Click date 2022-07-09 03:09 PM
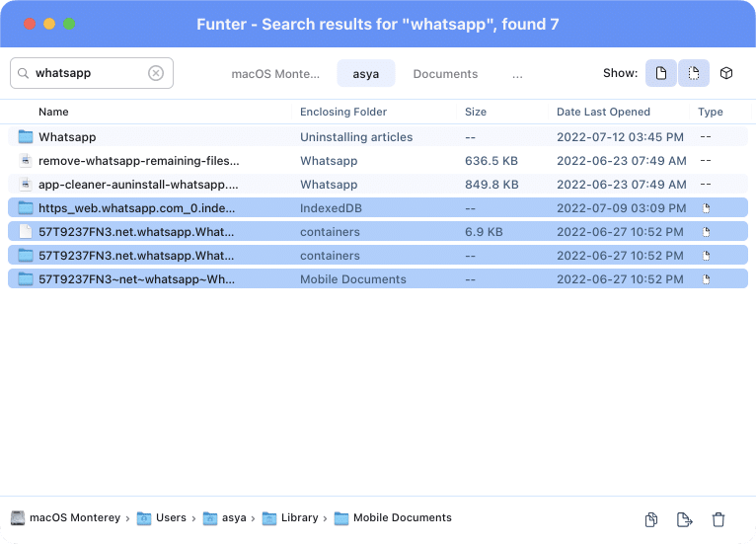This screenshot has width=756, height=544. pyautogui.click(x=621, y=208)
